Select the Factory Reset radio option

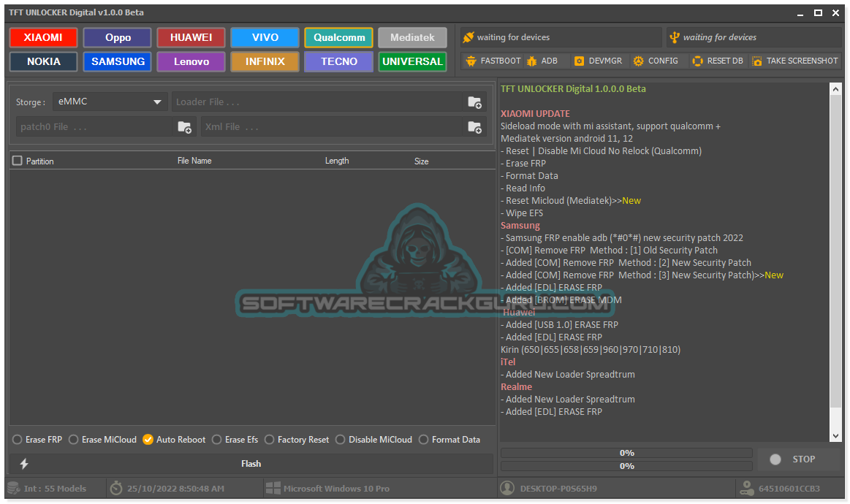point(270,440)
